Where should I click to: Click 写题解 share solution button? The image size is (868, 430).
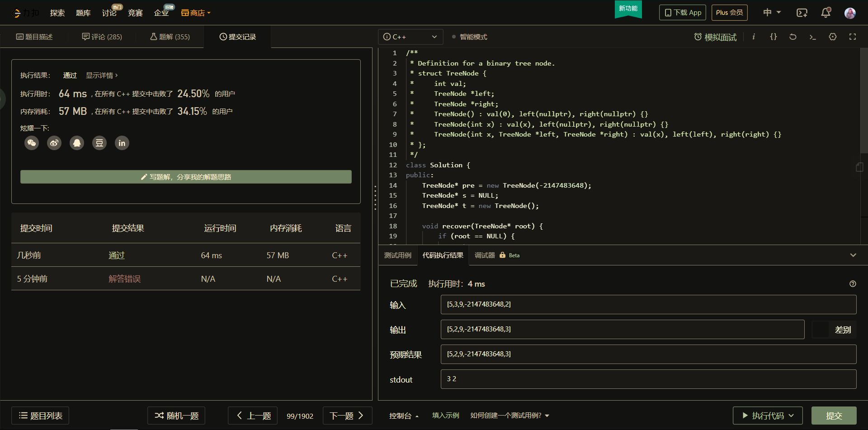tap(186, 177)
